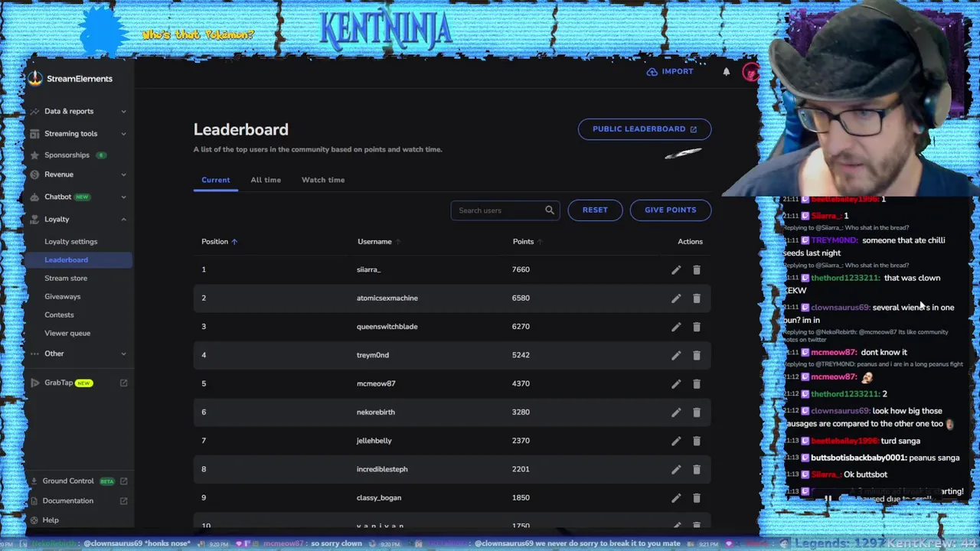Open Contests page
The width and height of the screenshot is (980, 551).
[59, 315]
